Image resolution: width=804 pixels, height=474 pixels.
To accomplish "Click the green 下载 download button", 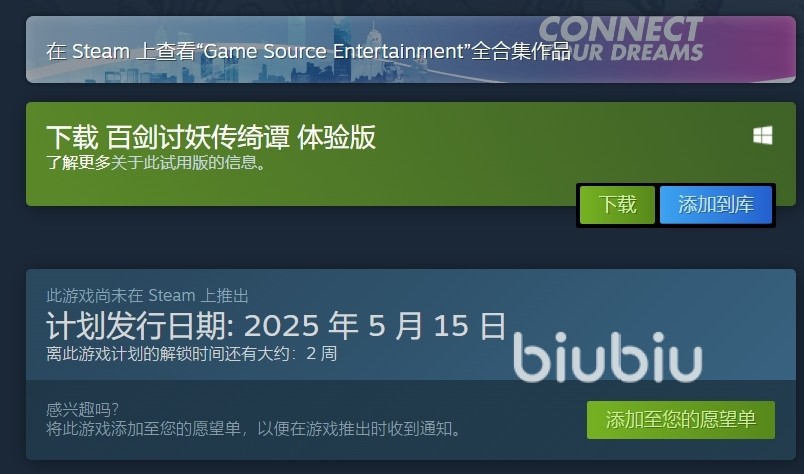I will click(617, 205).
